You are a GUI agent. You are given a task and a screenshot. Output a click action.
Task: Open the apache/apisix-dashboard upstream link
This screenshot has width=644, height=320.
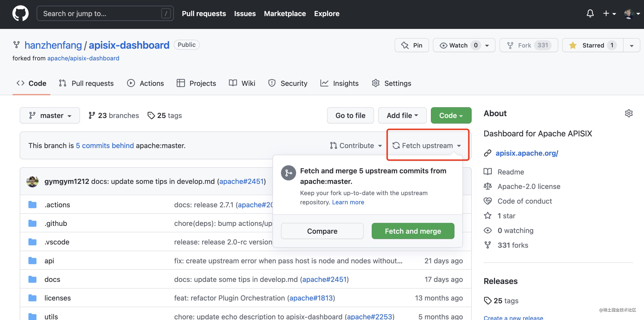point(83,58)
